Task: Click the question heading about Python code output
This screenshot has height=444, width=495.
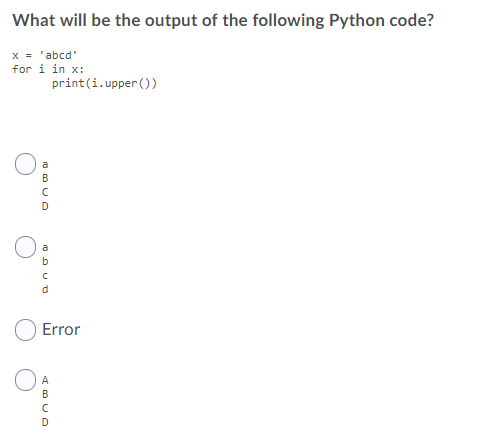Action: (x=223, y=21)
